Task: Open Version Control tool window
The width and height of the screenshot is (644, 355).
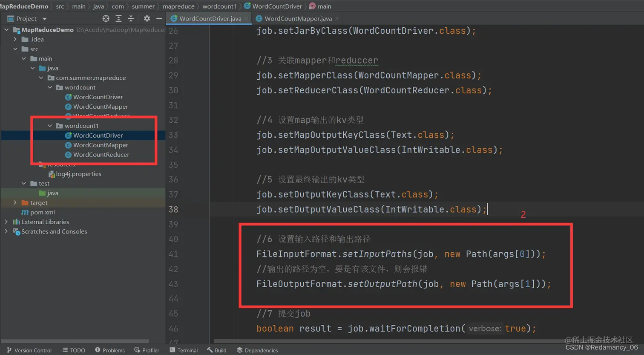Action: point(29,350)
